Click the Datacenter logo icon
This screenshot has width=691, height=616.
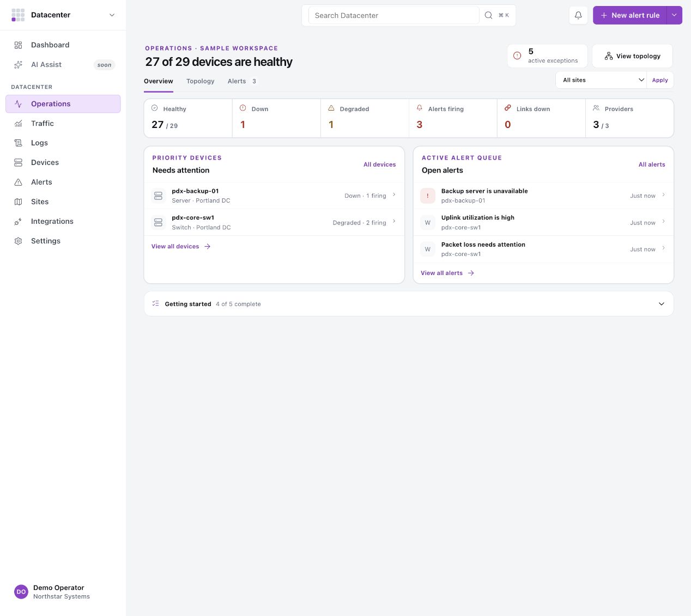point(18,15)
